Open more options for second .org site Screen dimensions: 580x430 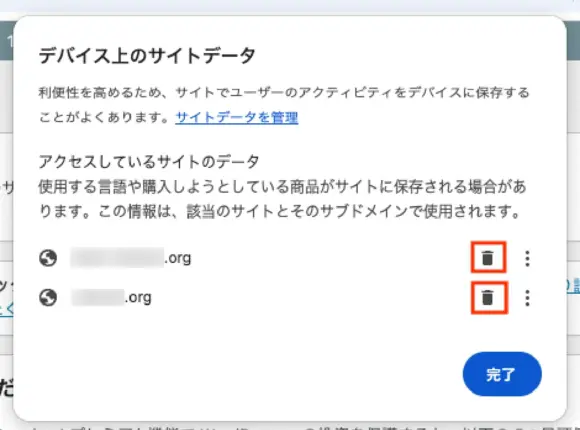tap(527, 298)
